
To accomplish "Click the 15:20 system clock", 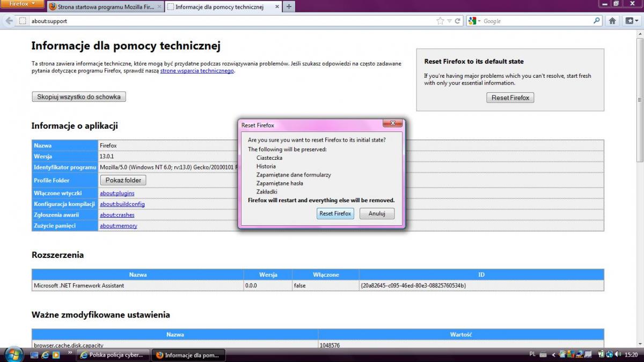I will tap(631, 355).
